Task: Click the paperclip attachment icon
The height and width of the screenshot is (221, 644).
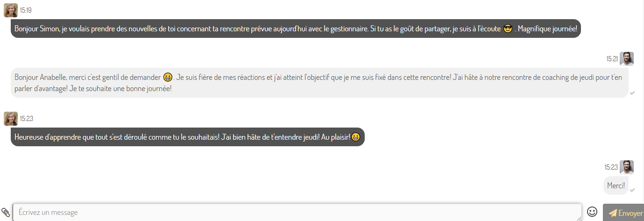Action: (x=6, y=213)
